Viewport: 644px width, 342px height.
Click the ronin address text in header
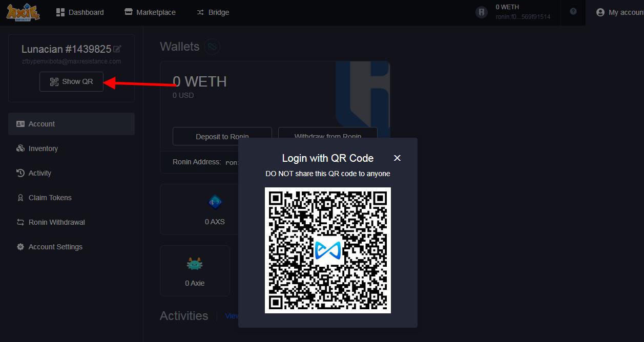[x=523, y=17]
